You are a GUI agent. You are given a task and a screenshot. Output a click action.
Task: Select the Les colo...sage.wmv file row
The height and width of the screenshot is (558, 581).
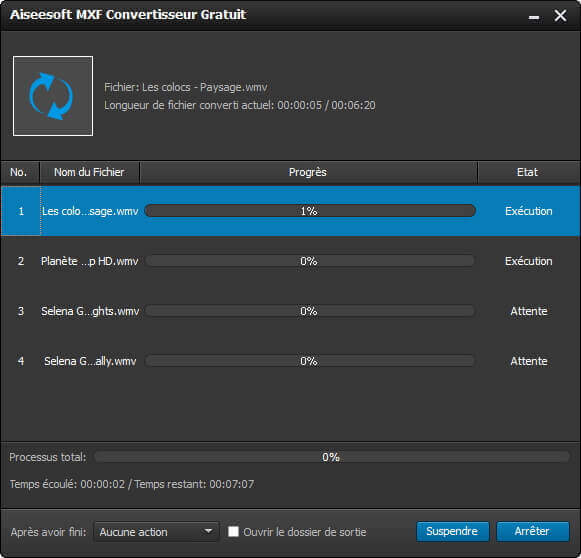[290, 211]
